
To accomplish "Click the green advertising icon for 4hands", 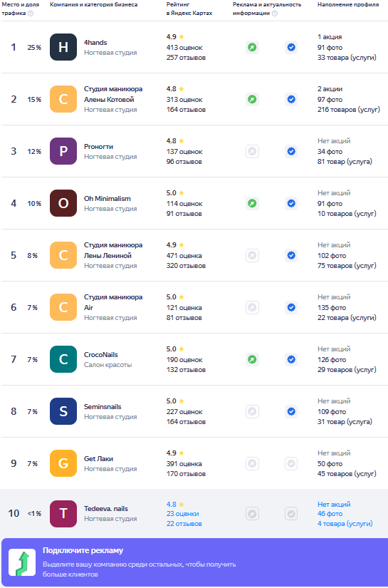I will [253, 47].
